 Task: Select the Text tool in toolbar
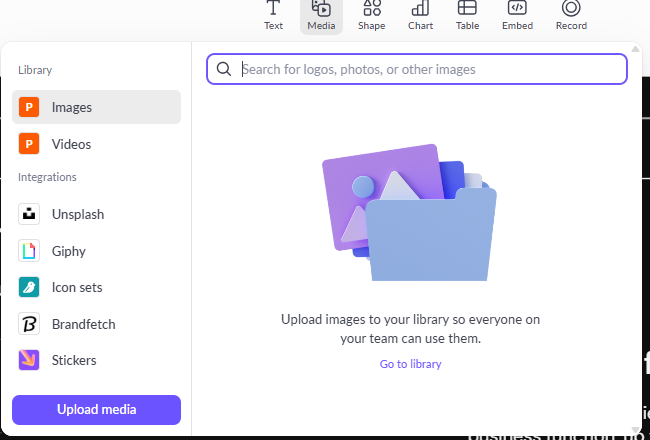[x=273, y=16]
